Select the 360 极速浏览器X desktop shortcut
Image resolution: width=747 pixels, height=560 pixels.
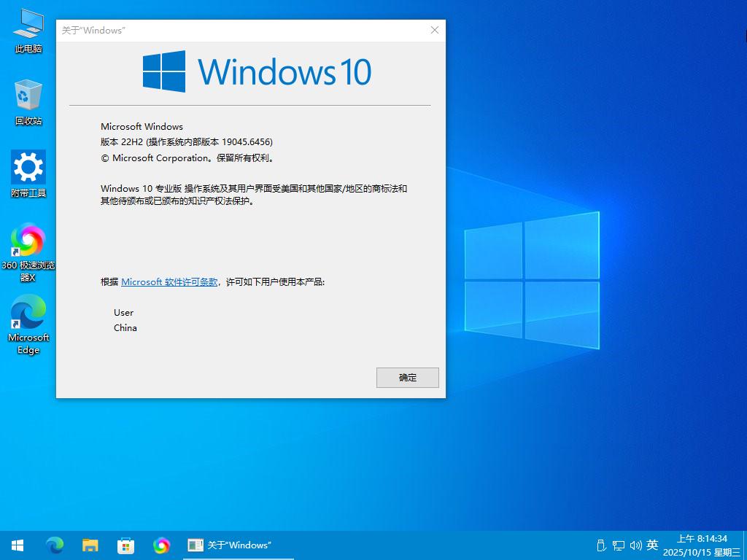[x=28, y=241]
